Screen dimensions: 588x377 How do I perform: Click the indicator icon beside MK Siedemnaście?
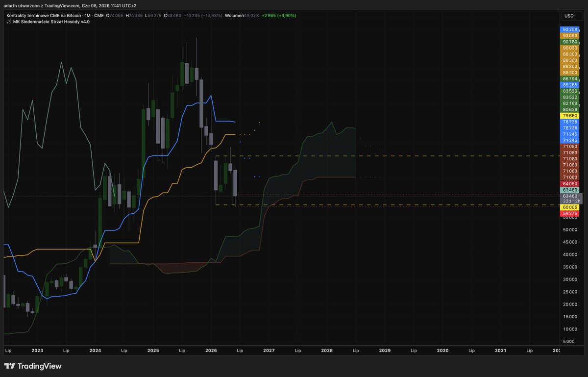click(x=9, y=22)
